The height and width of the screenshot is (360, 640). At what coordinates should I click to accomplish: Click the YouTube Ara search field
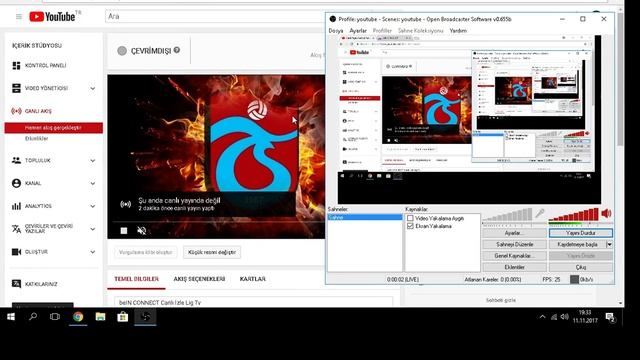click(x=215, y=16)
